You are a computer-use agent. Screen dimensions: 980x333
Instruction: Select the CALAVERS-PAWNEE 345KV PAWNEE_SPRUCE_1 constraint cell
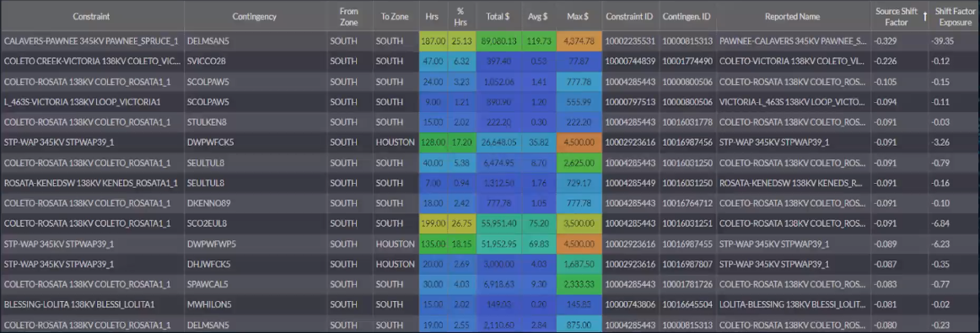[x=91, y=41]
